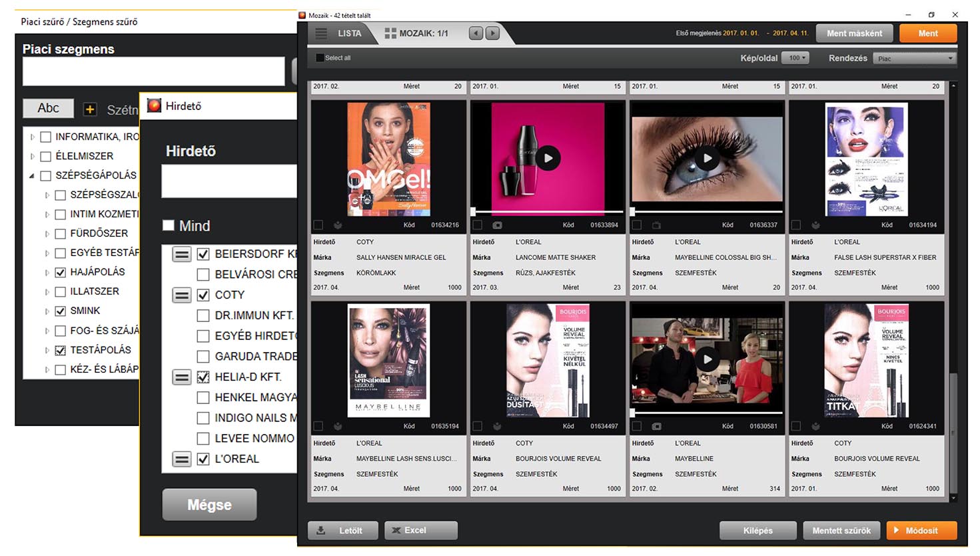Expand the ÉLELMISZER tree node
This screenshot has width=980, height=556.
[32, 156]
